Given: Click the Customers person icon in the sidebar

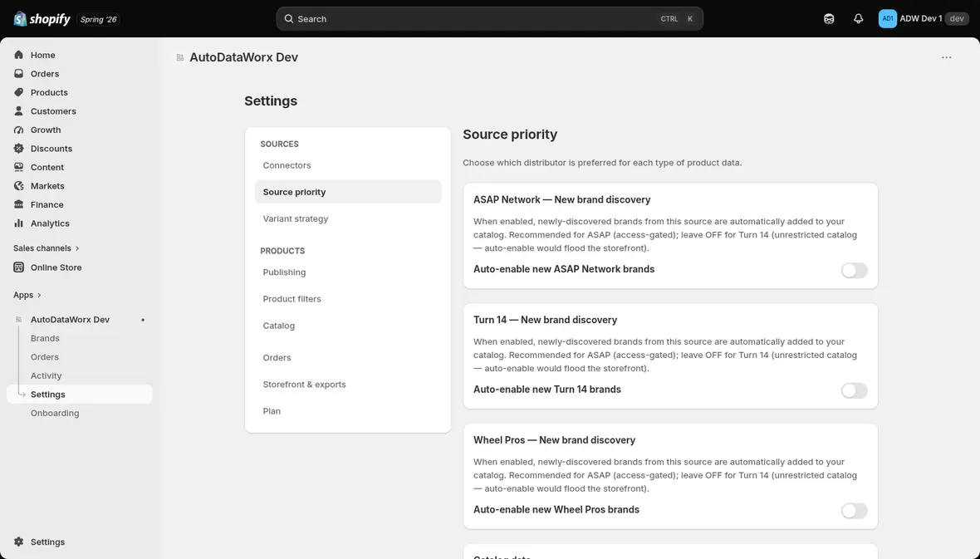Looking at the screenshot, I should (x=19, y=111).
